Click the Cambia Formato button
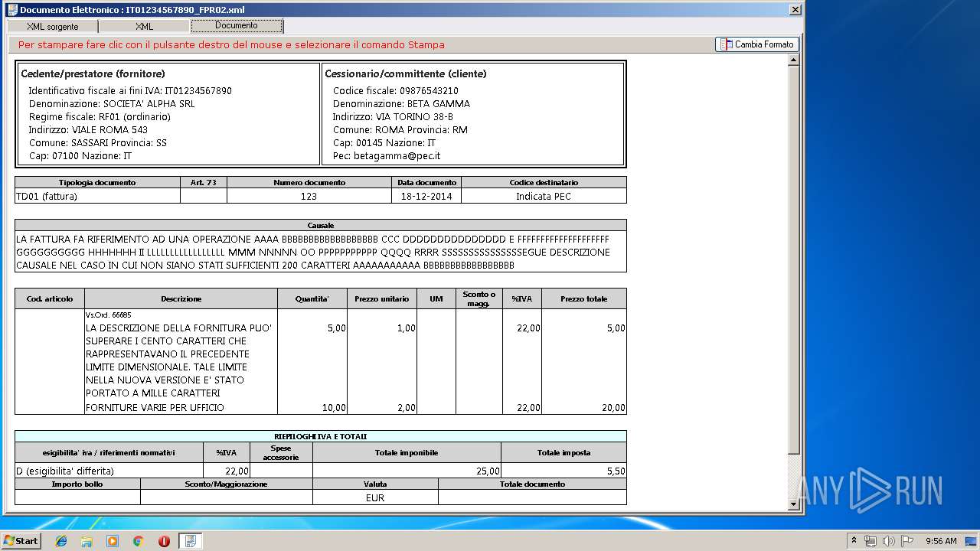Screen dimensions: 980x551 click(757, 44)
